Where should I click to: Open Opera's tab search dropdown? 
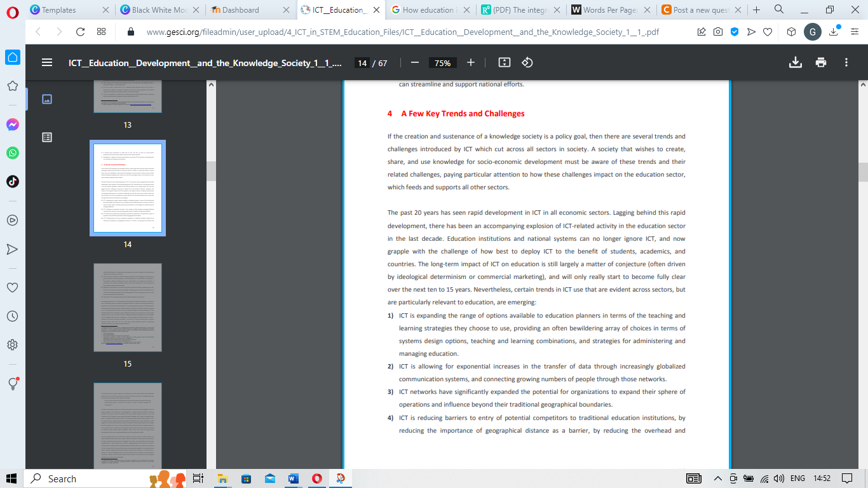point(779,10)
